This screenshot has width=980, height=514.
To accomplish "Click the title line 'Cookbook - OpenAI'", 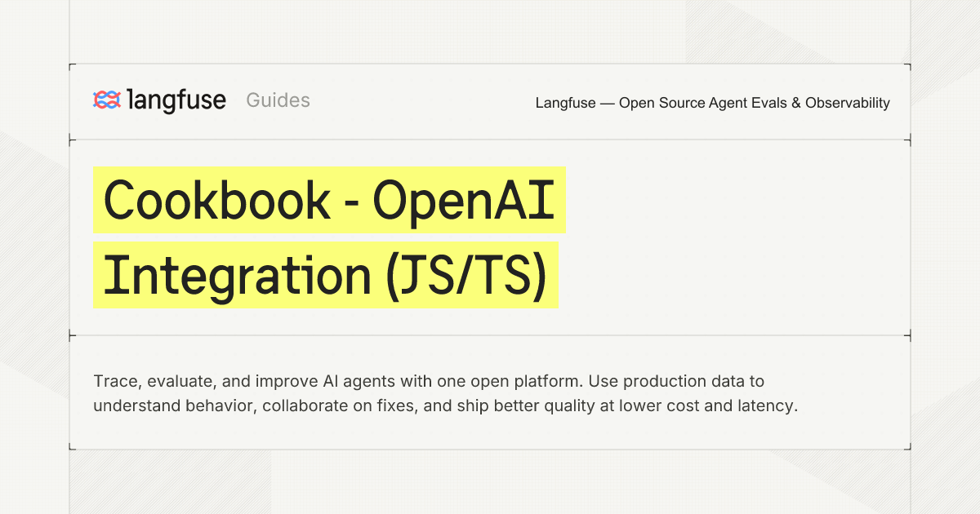I will pos(329,200).
